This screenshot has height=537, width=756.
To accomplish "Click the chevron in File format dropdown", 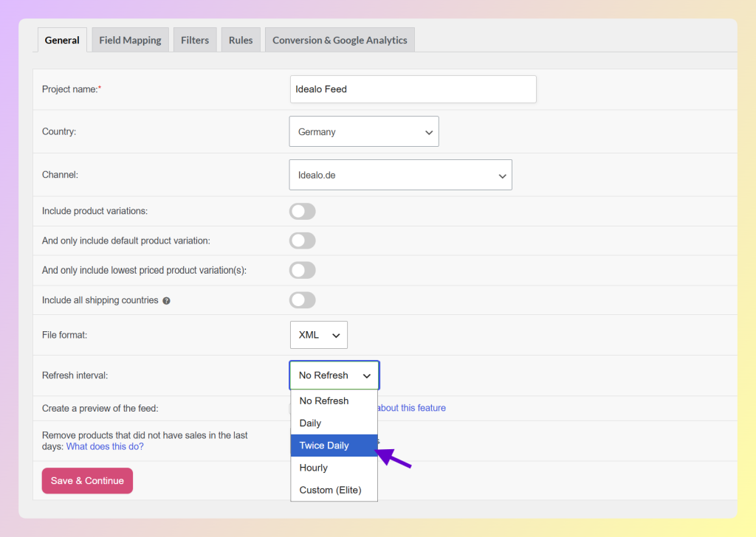I will (336, 336).
